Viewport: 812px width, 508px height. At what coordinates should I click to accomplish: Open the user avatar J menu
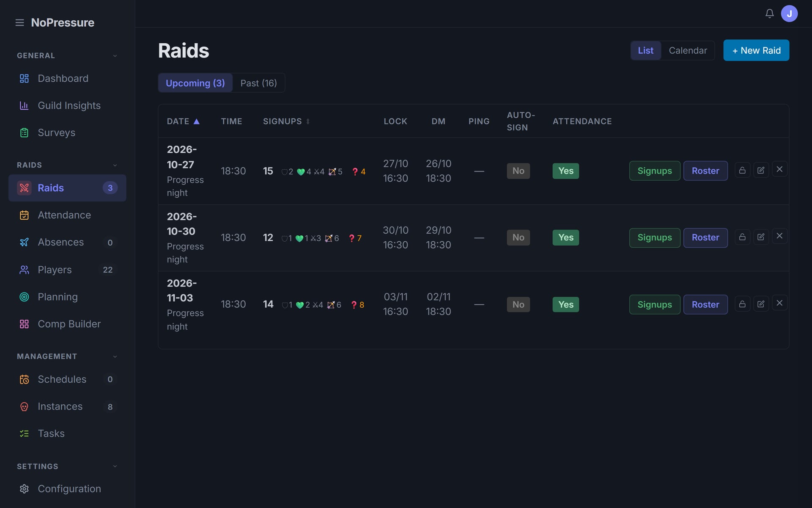[x=789, y=14]
